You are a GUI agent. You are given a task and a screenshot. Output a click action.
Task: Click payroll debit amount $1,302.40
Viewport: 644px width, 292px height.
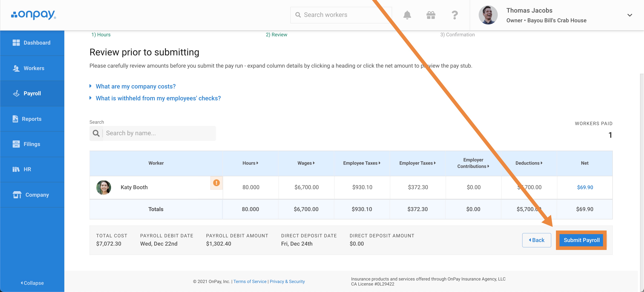(218, 244)
